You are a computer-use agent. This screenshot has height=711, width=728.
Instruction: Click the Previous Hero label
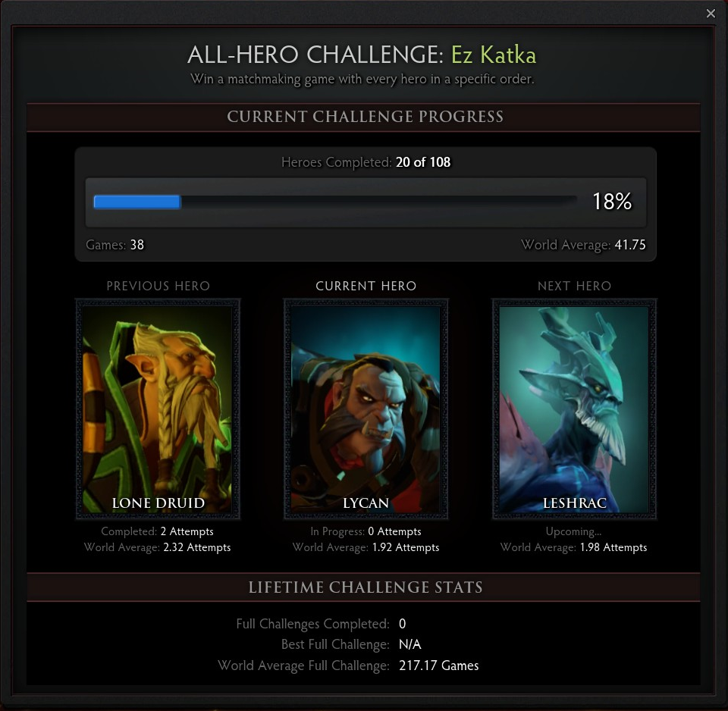(x=158, y=286)
